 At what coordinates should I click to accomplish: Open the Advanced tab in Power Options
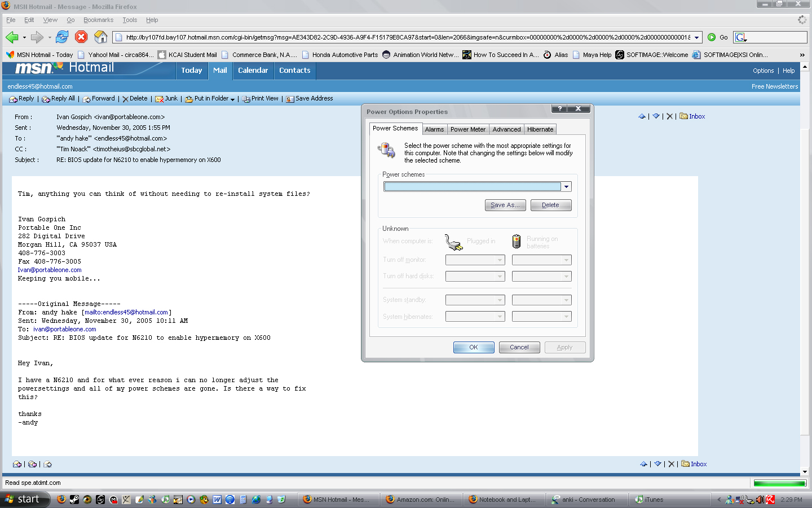[x=506, y=129]
